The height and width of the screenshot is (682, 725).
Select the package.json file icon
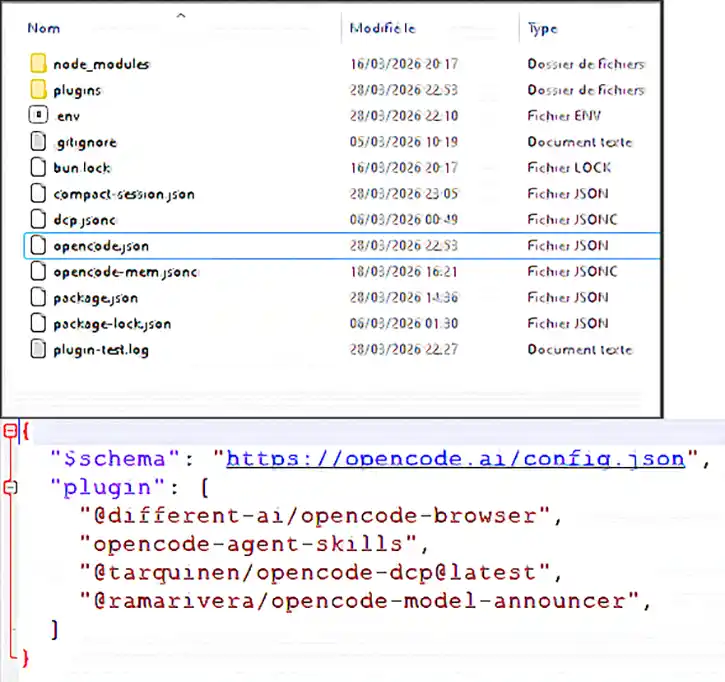click(x=38, y=297)
